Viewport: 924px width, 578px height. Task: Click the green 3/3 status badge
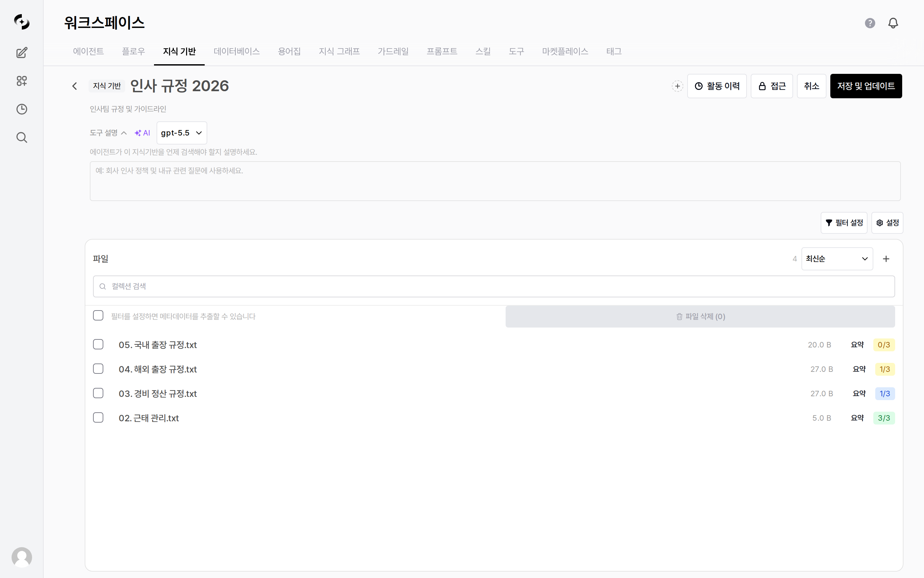pyautogui.click(x=884, y=418)
